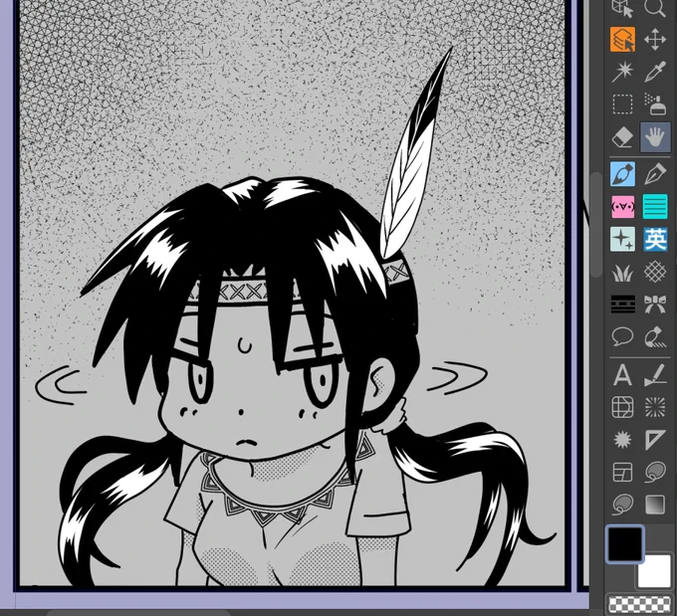Image resolution: width=677 pixels, height=616 pixels.
Task: Select the triangle Ruler tool
Action: [655, 440]
